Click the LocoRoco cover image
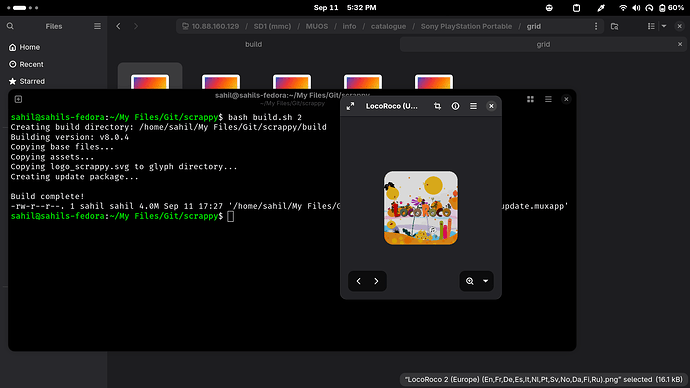 (x=421, y=208)
